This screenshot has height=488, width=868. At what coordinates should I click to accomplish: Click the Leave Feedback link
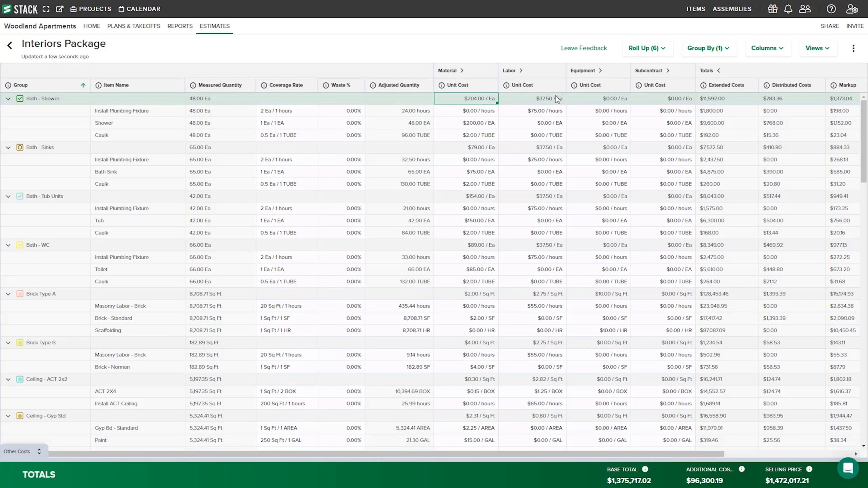[x=584, y=48]
